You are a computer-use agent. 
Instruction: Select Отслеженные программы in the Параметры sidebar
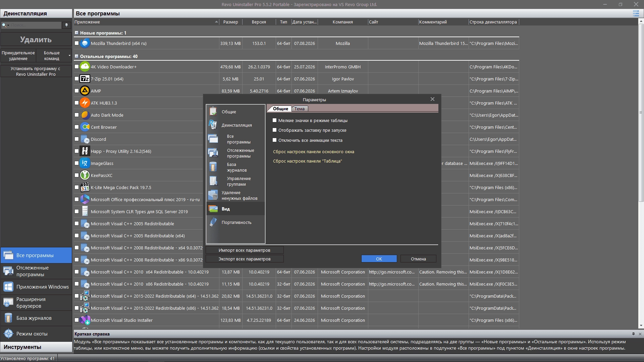click(x=235, y=153)
